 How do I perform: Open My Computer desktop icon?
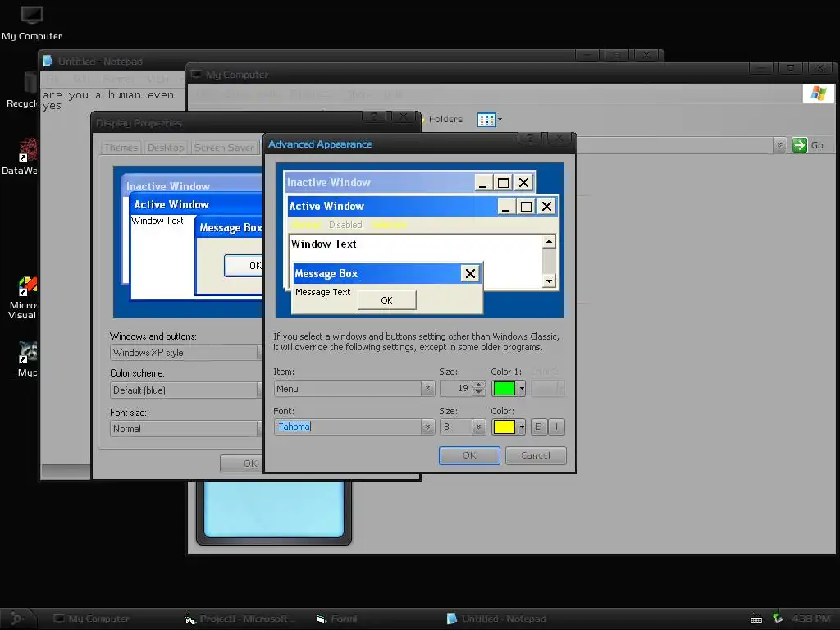click(x=32, y=23)
